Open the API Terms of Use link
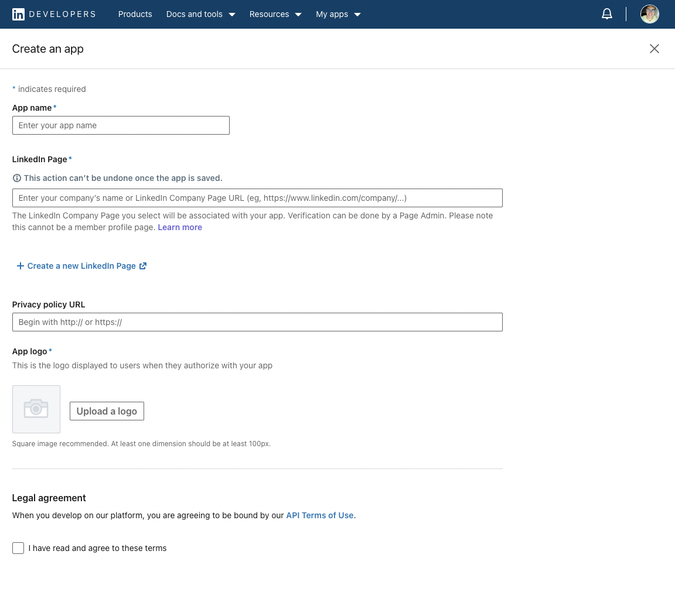The image size is (675, 616). click(320, 515)
